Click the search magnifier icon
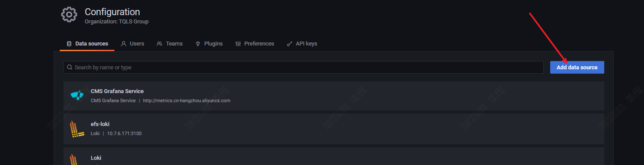 (x=70, y=68)
